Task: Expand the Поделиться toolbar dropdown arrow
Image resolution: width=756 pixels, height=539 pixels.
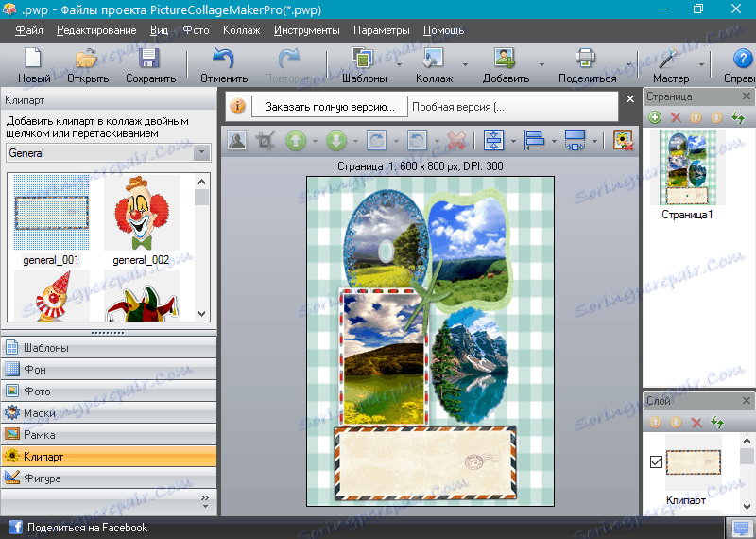Action: [628, 64]
